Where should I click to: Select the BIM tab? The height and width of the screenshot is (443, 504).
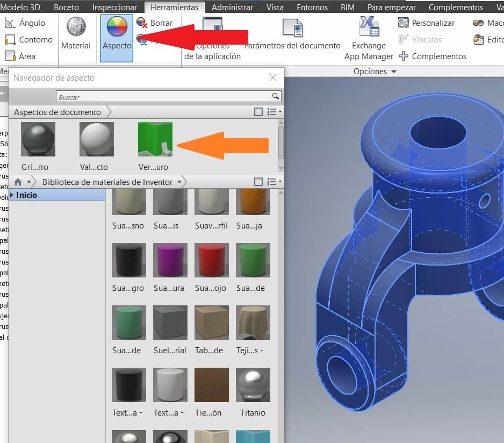(348, 7)
